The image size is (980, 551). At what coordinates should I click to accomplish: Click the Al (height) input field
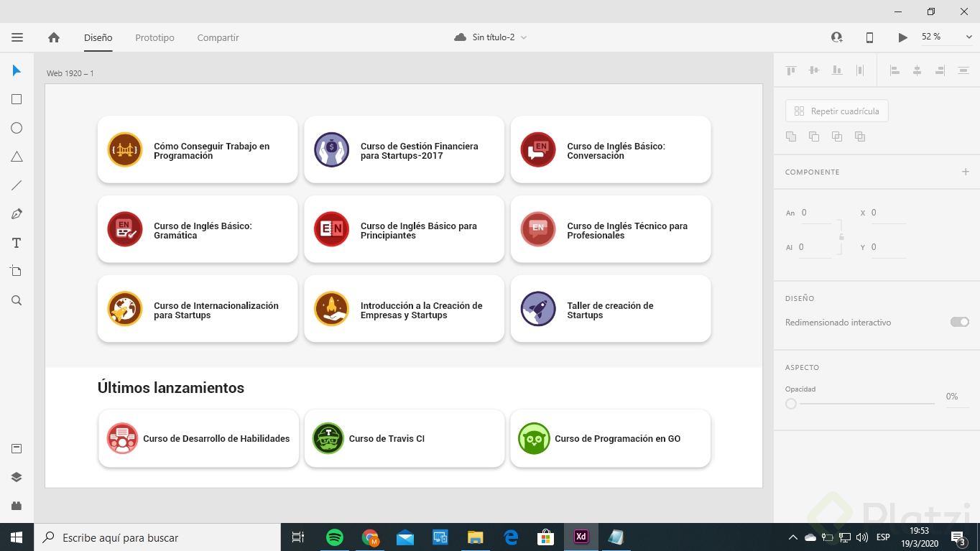pyautogui.click(x=815, y=247)
